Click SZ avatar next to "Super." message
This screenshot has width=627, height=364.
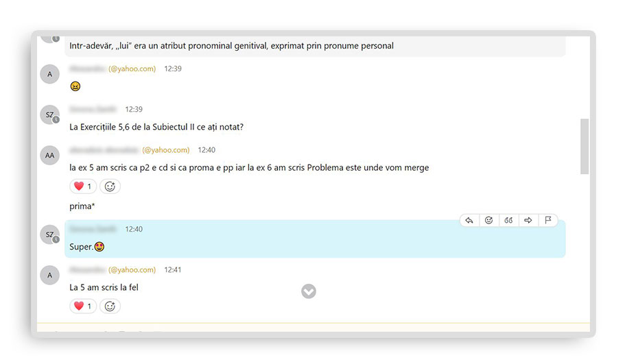click(x=49, y=234)
